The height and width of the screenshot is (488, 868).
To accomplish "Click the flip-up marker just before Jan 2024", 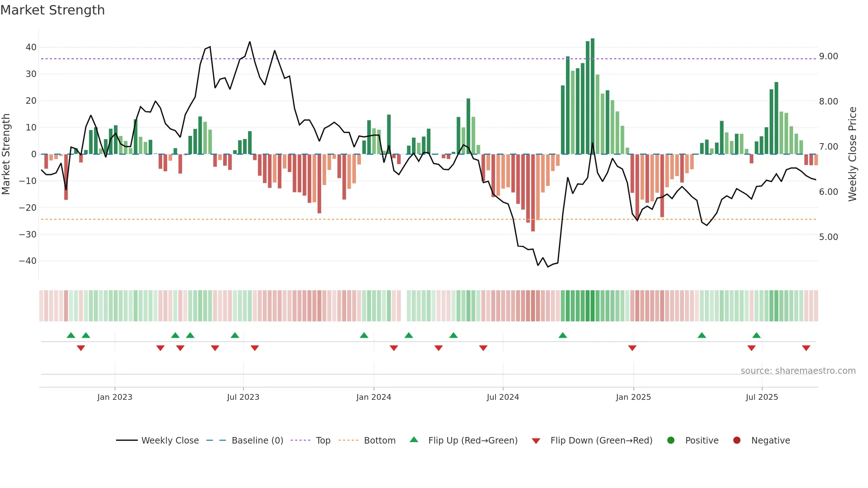I will click(364, 335).
